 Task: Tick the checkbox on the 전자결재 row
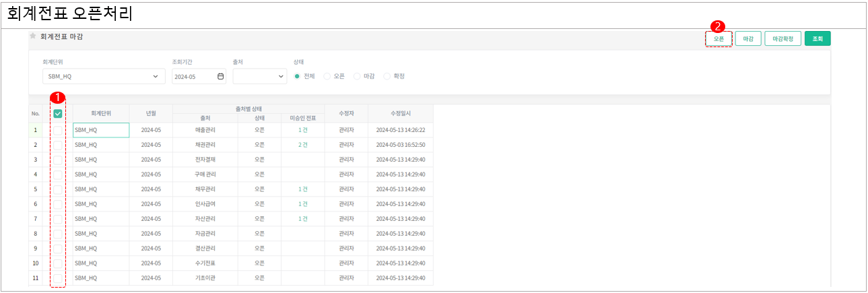click(x=58, y=160)
